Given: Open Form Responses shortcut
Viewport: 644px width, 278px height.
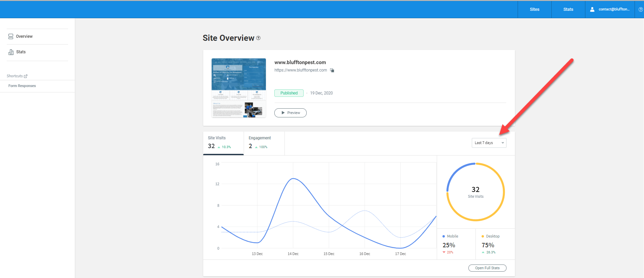Looking at the screenshot, I should tap(22, 86).
